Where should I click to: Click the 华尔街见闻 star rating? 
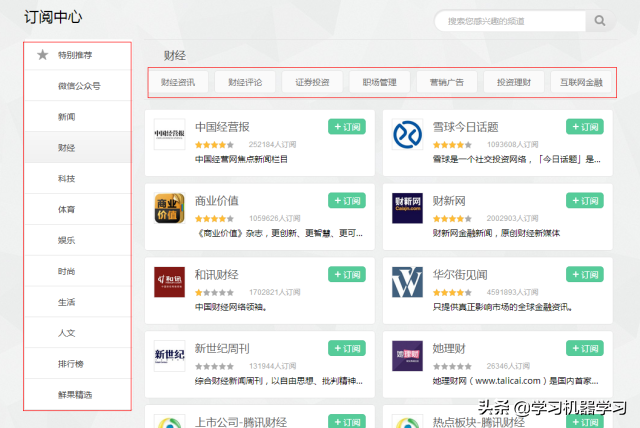pos(452,293)
